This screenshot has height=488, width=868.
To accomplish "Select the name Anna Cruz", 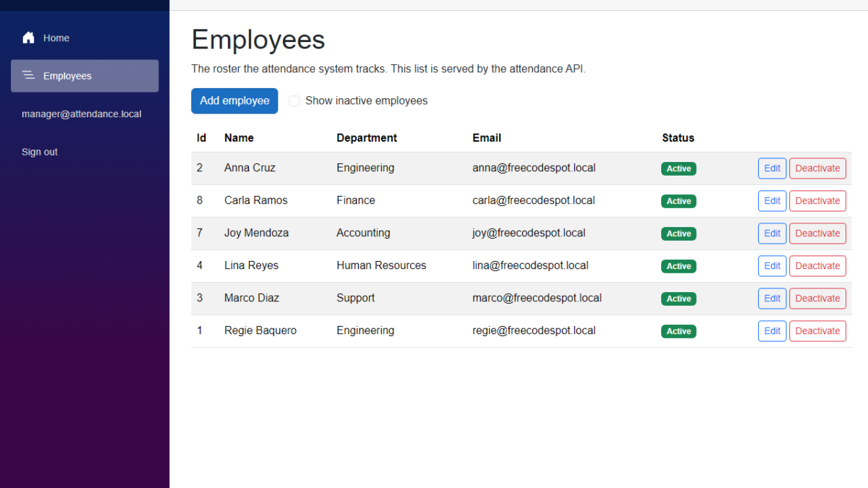I will 250,168.
